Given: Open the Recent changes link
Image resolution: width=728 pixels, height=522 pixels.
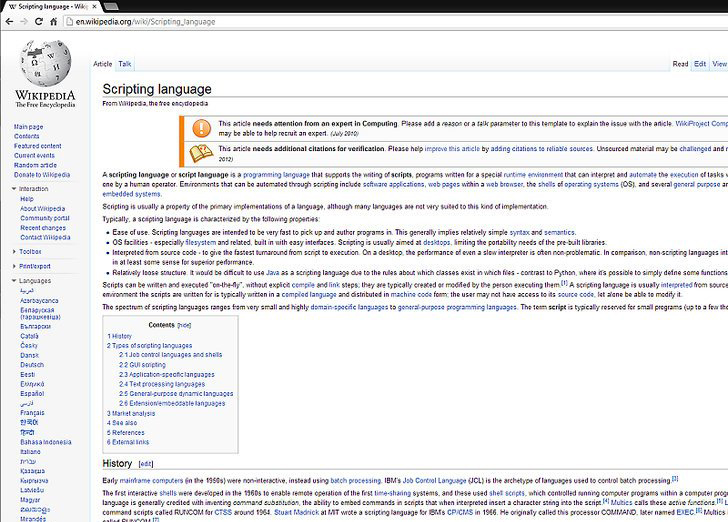Looking at the screenshot, I should (43, 228).
